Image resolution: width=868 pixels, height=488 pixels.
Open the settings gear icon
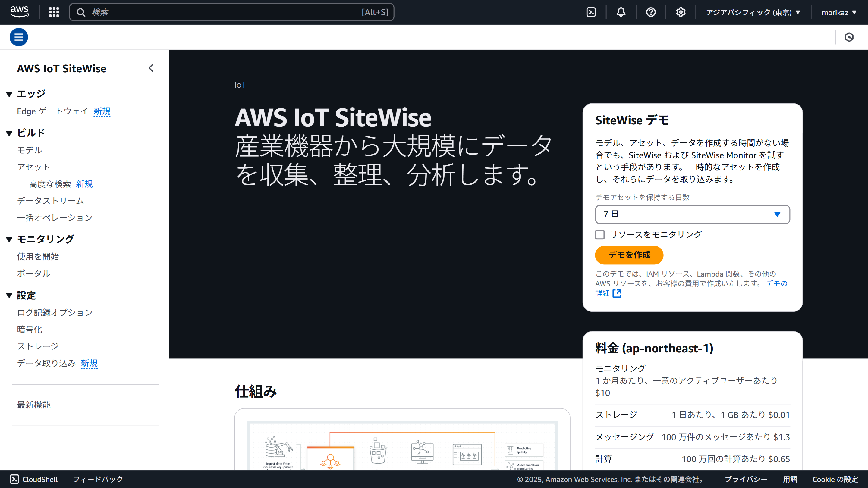681,12
